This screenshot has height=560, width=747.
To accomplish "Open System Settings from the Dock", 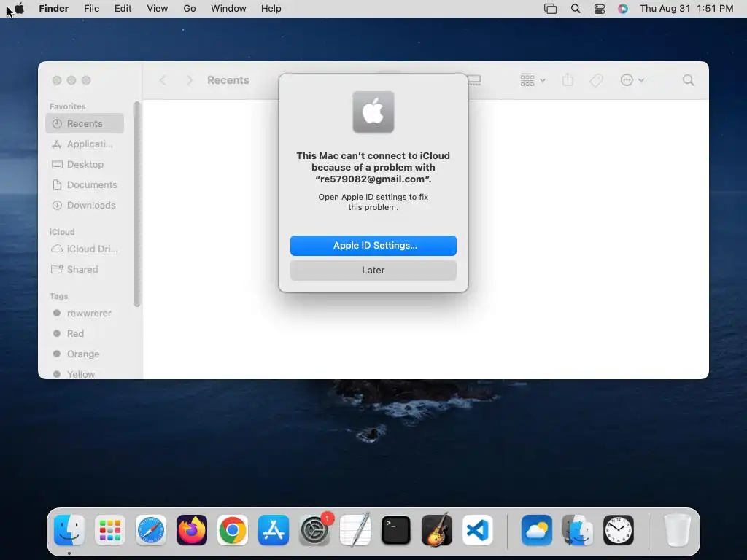I will [x=314, y=530].
